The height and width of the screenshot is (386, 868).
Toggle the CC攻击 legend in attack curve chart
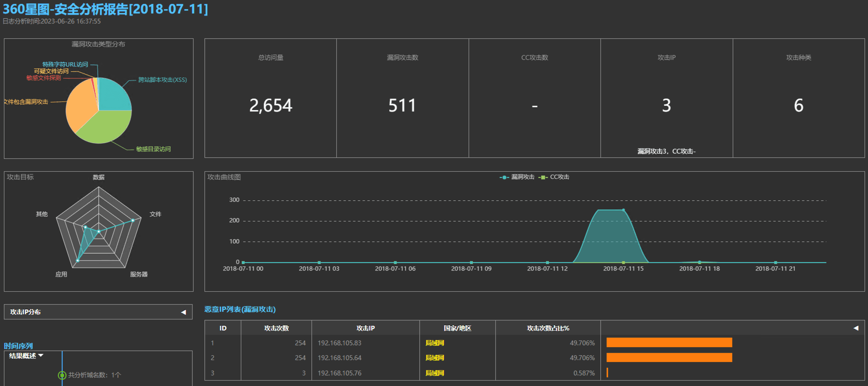tap(554, 177)
